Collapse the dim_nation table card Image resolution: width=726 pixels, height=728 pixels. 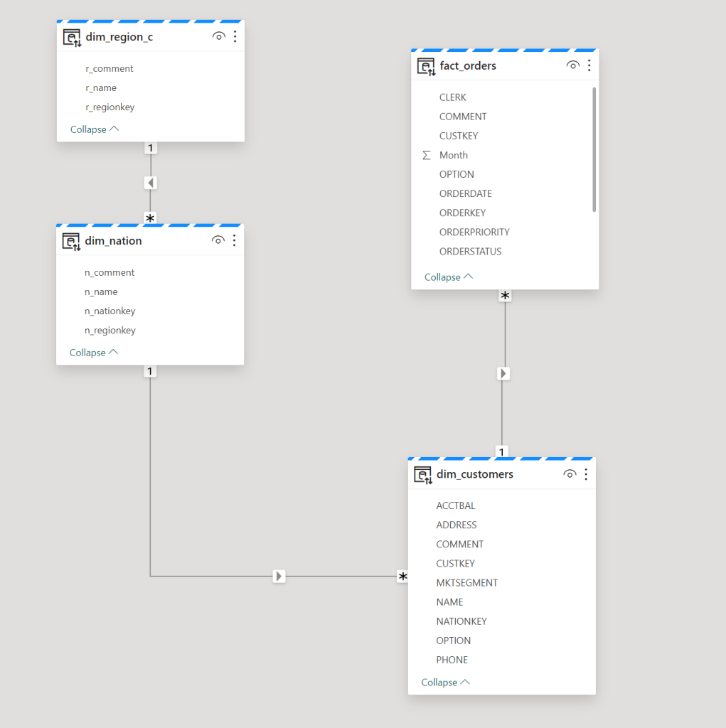94,353
